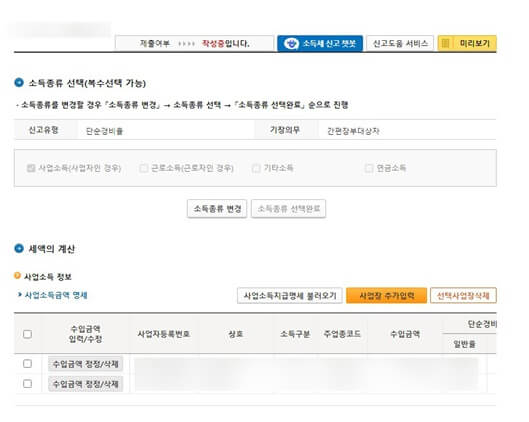Click the 선택사업장삭제 button
529x422 pixels.
coord(463,296)
